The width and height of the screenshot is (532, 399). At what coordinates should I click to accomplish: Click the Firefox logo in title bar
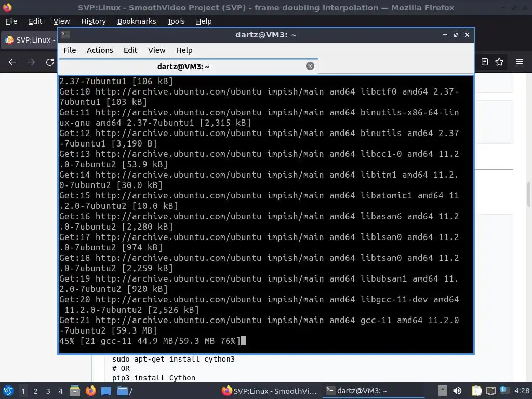coord(7,7)
